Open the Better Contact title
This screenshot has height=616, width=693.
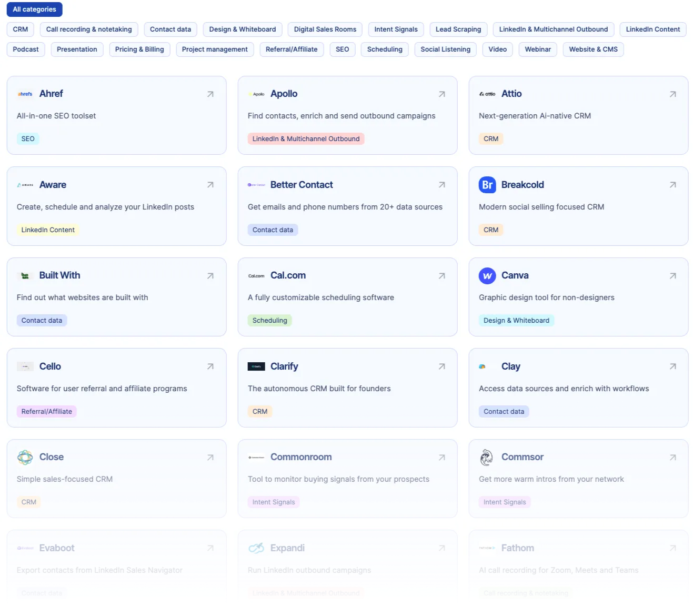pos(302,185)
